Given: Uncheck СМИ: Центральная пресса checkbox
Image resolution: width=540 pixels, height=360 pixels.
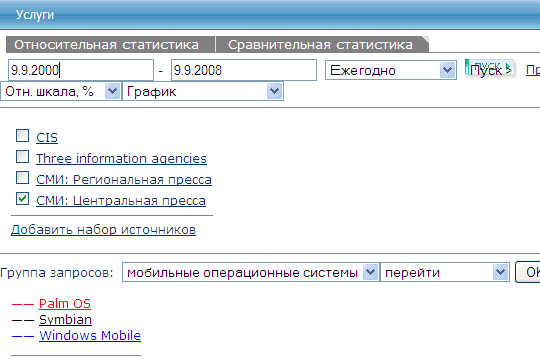Looking at the screenshot, I should coord(22,199).
